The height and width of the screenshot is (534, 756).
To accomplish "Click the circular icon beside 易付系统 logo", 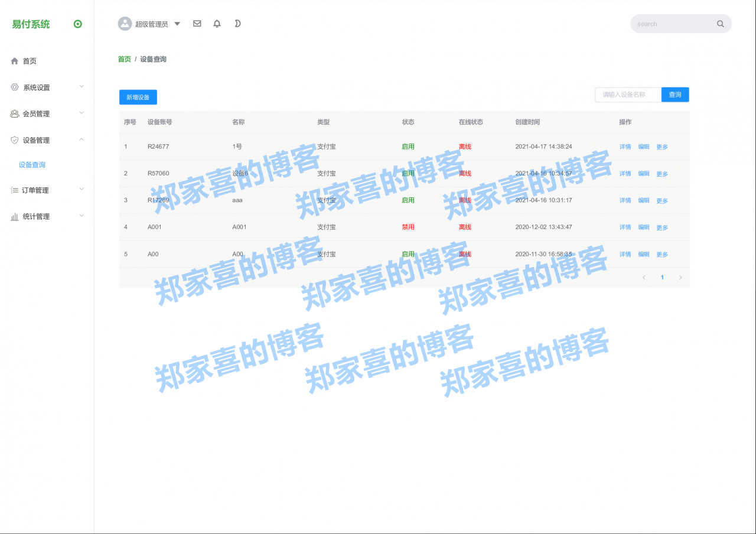I will coord(77,24).
